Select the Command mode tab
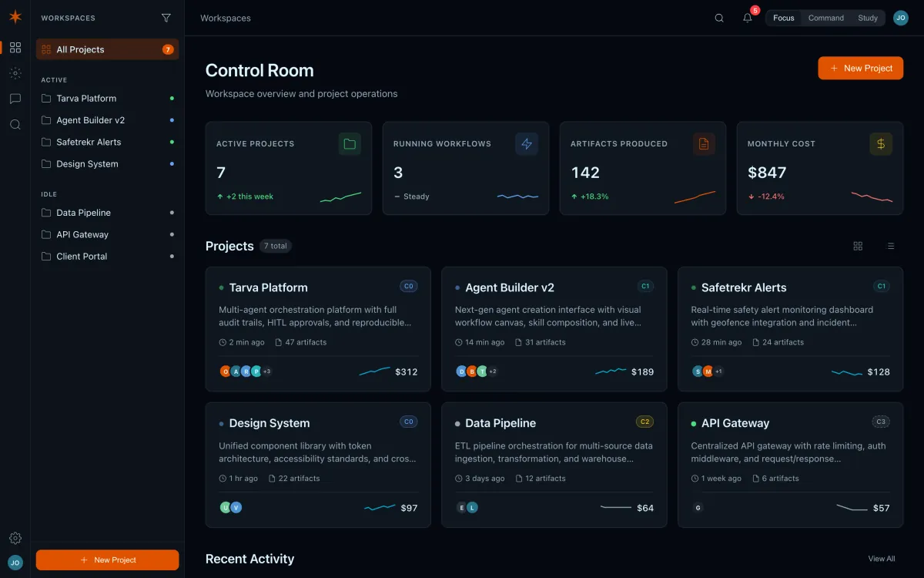 pyautogui.click(x=826, y=18)
